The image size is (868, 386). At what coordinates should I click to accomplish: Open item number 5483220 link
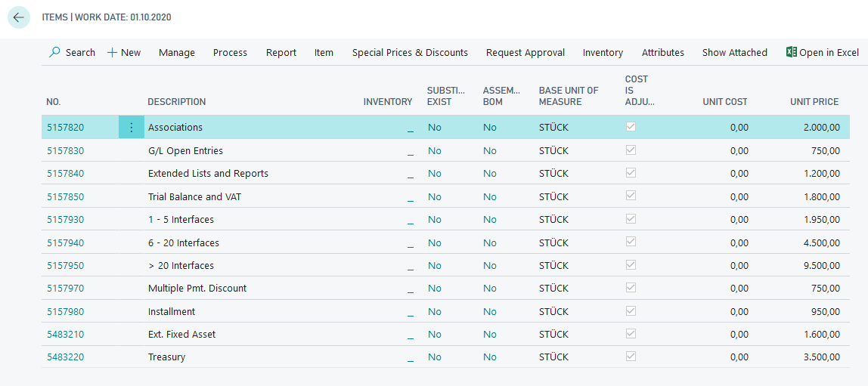coord(66,357)
